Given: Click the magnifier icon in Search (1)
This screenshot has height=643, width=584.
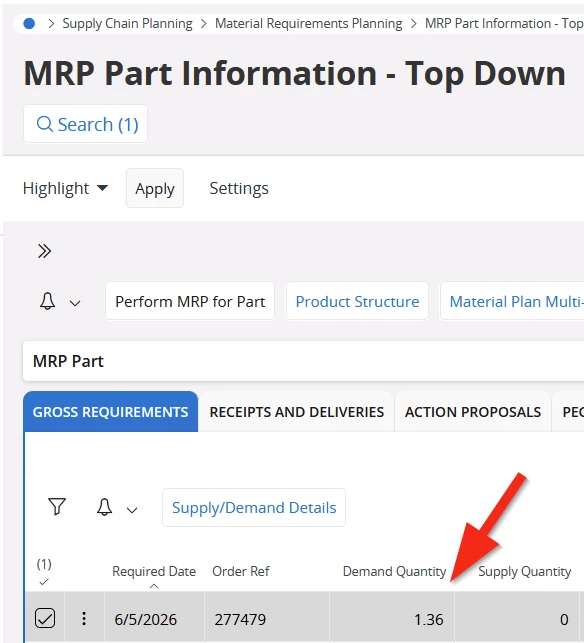Looking at the screenshot, I should (x=45, y=124).
